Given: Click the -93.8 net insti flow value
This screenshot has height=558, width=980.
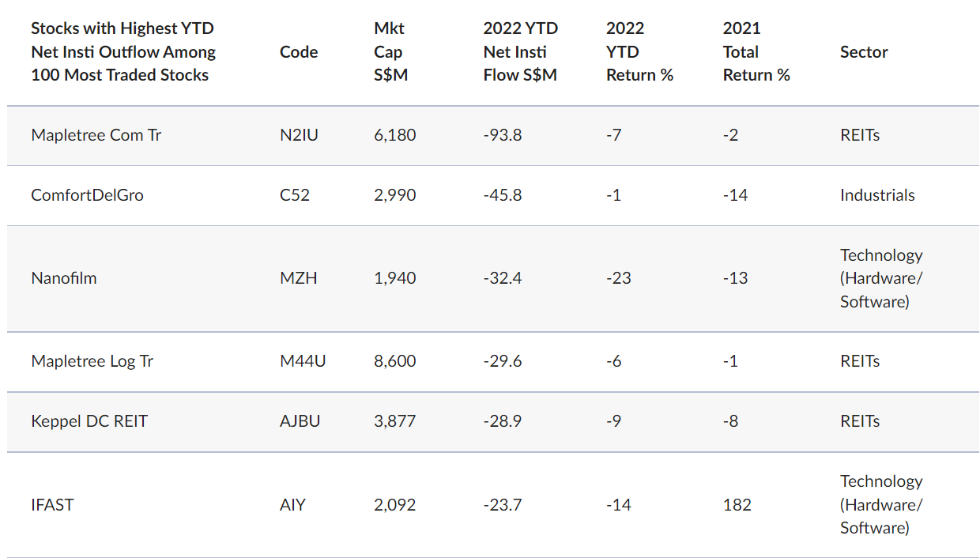Looking at the screenshot, I should click(502, 135).
